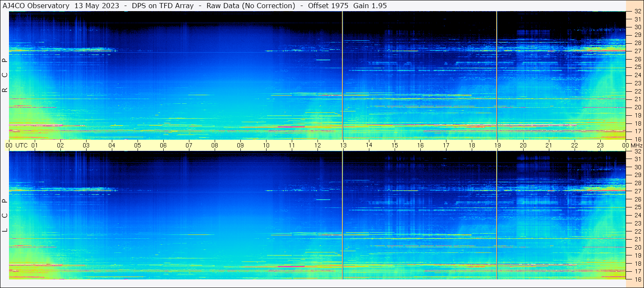Click the 30 MHz label of RCP panel
This screenshot has width=644, height=288.
pyautogui.click(x=637, y=27)
